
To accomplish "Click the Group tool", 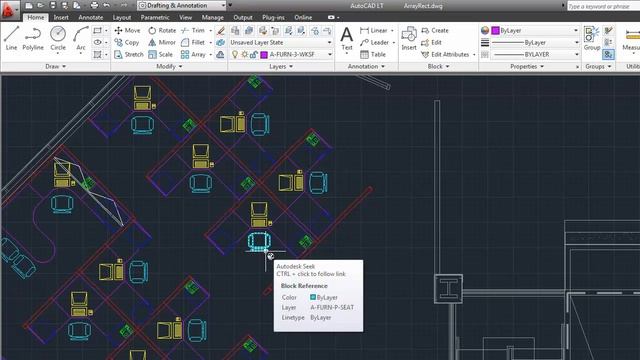I will coord(591,38).
